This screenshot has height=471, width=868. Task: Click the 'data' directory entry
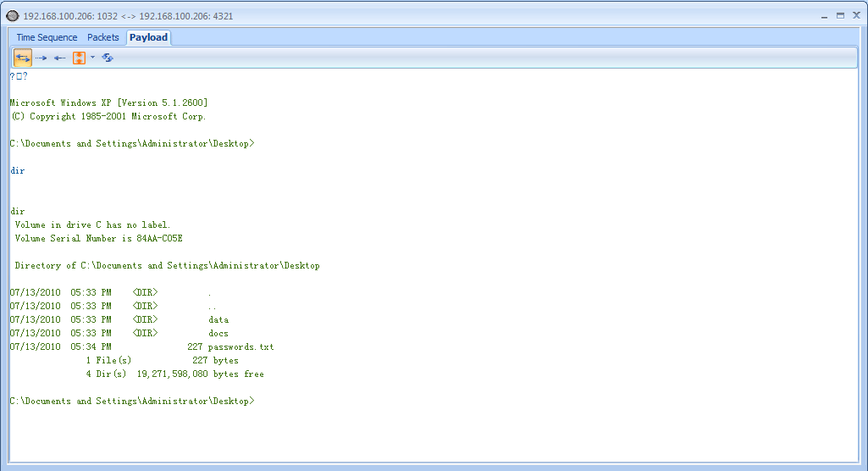[x=218, y=320]
